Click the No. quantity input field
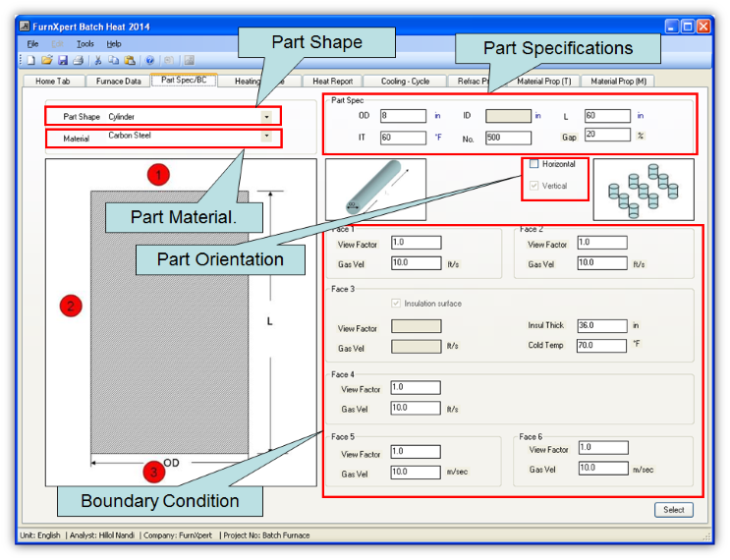Screen dimensions: 730x560 coord(508,138)
